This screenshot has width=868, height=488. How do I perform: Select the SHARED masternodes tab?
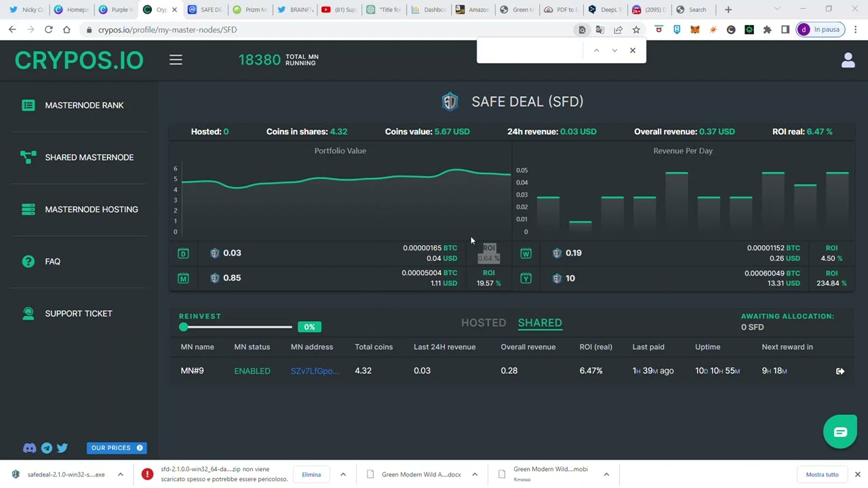(x=540, y=323)
